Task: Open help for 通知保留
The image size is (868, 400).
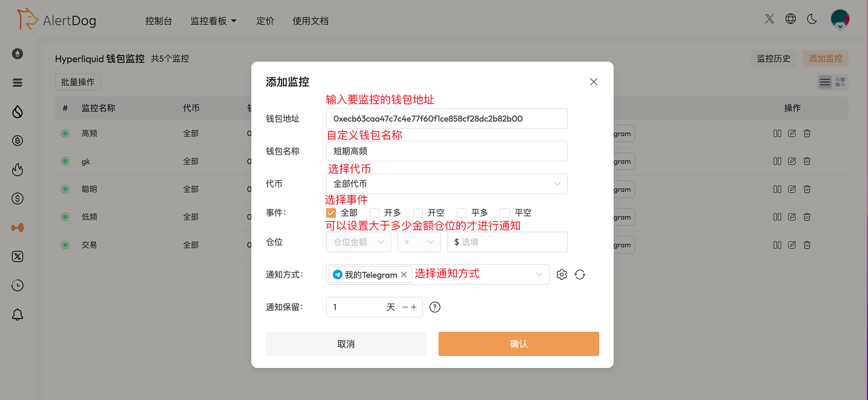Action: (435, 307)
